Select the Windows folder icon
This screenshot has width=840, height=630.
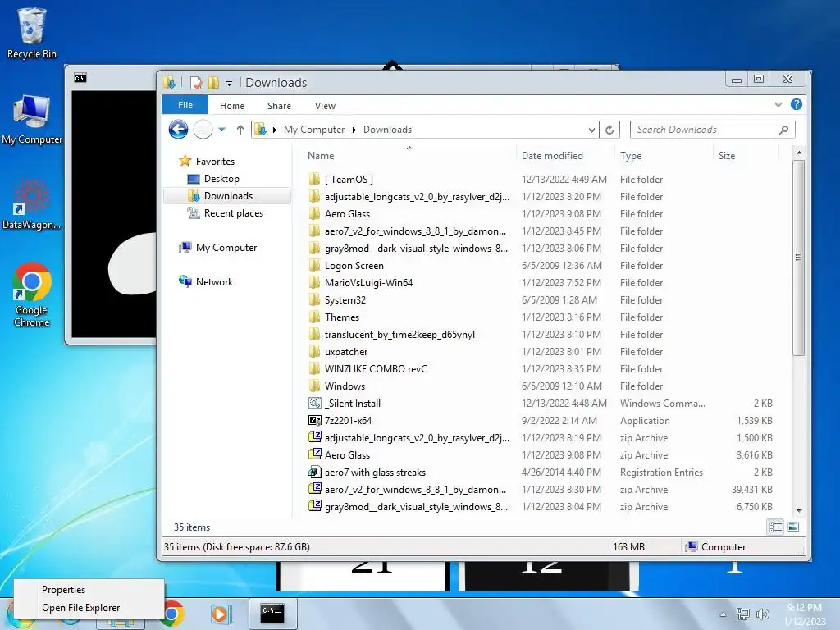point(314,386)
